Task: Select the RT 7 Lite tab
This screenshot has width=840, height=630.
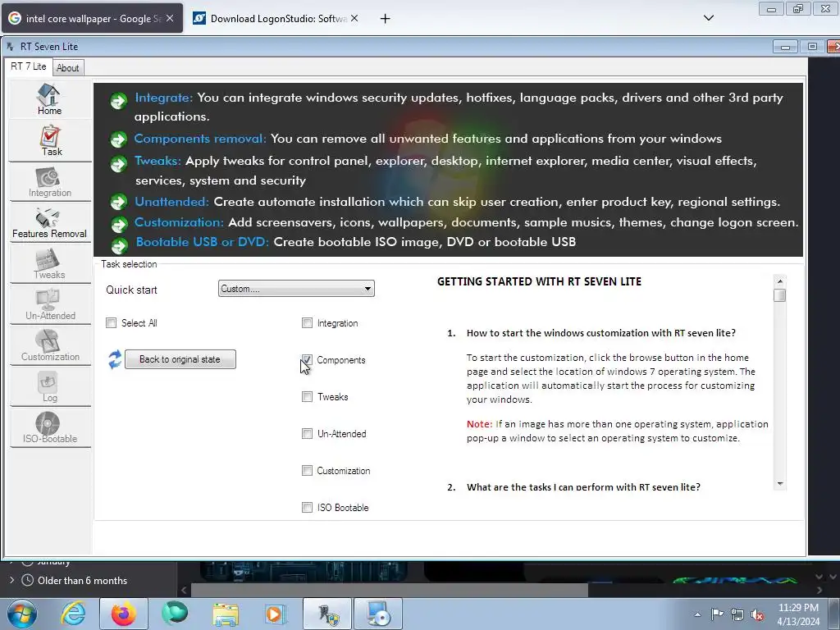Action: (x=29, y=66)
